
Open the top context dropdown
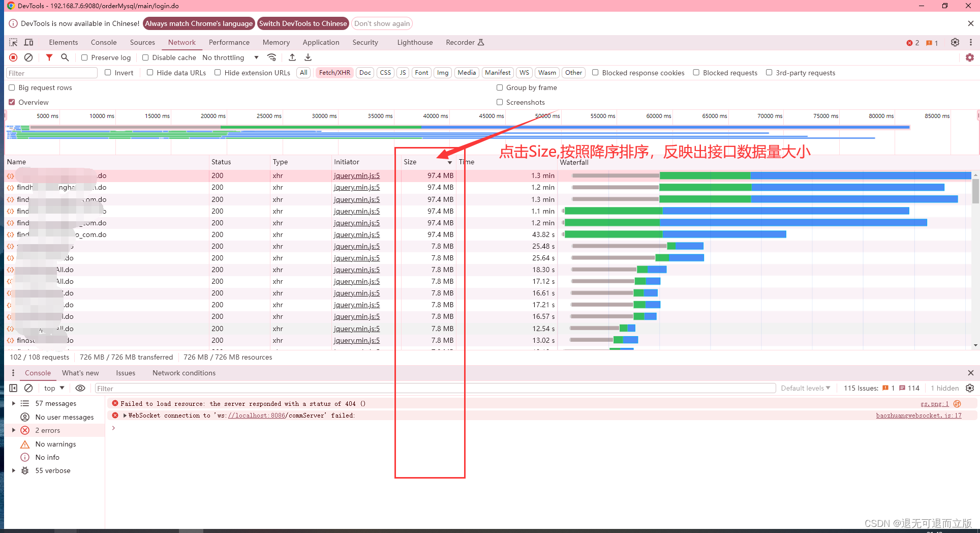[54, 388]
